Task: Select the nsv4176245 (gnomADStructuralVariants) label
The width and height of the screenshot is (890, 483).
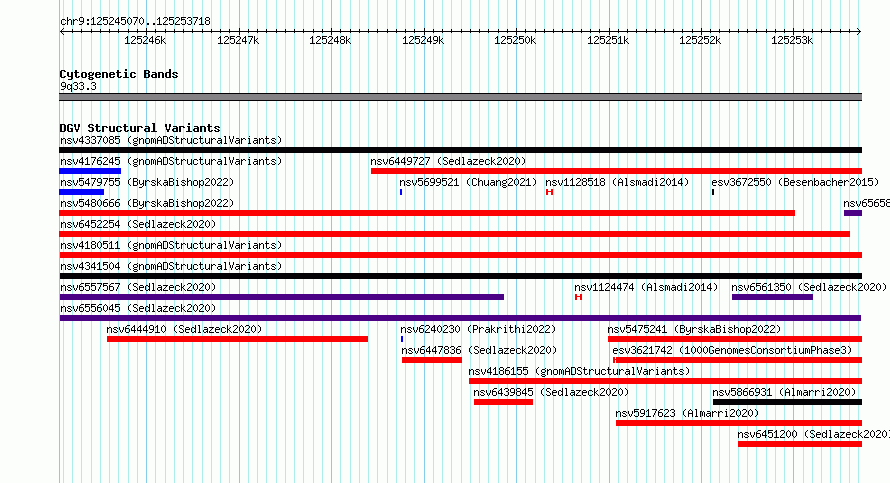Action: tap(171, 161)
